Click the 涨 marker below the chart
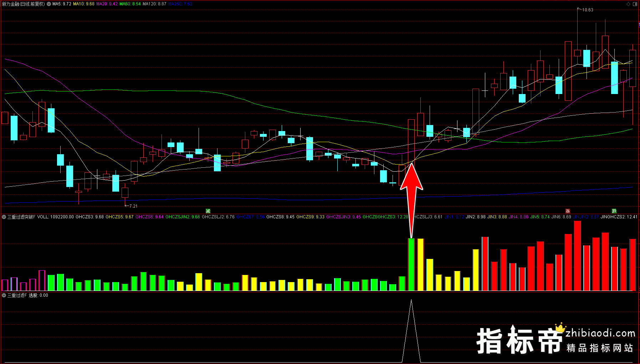 (568, 211)
